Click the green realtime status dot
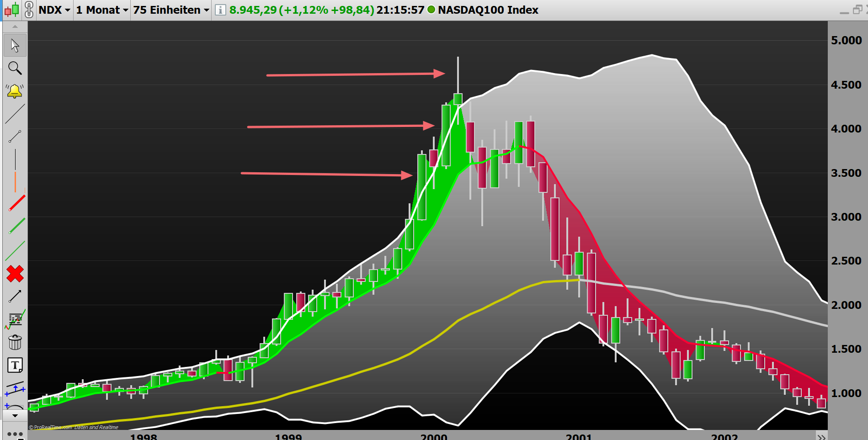This screenshot has width=868, height=440. 430,10
